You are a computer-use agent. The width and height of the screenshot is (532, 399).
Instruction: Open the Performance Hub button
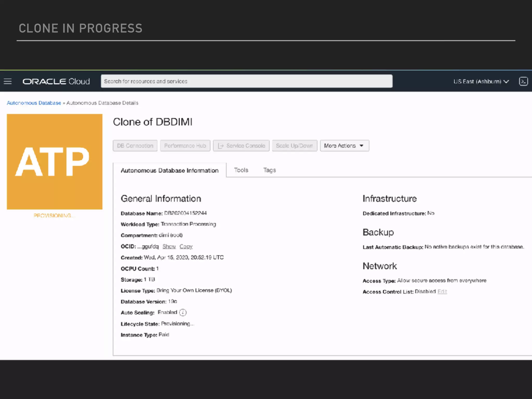[185, 146]
